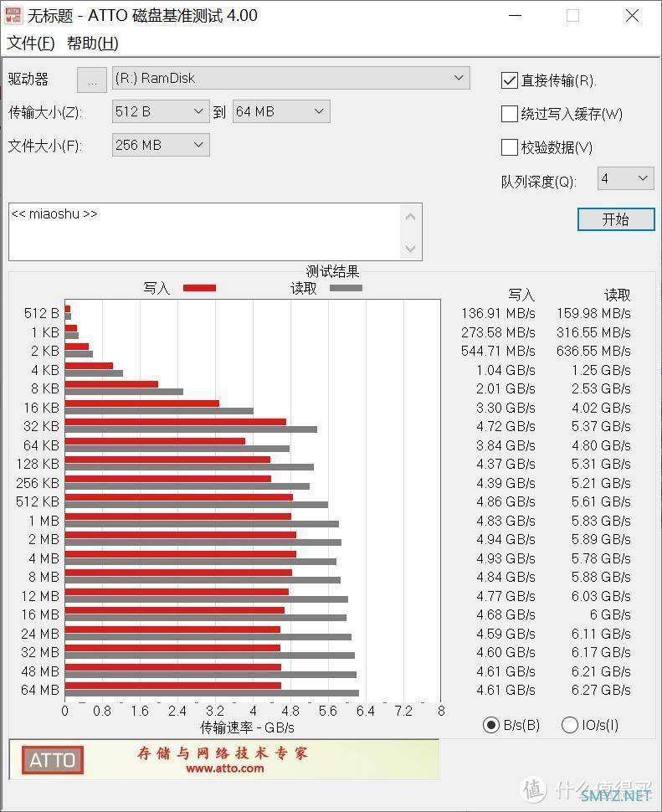Open the 256 MB file size dropdown
The width and height of the screenshot is (662, 812).
[161, 145]
